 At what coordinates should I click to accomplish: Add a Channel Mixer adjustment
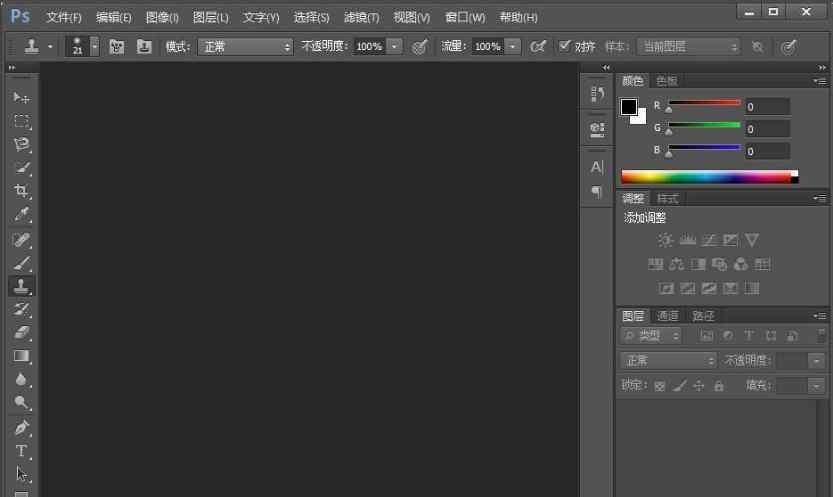(x=741, y=264)
